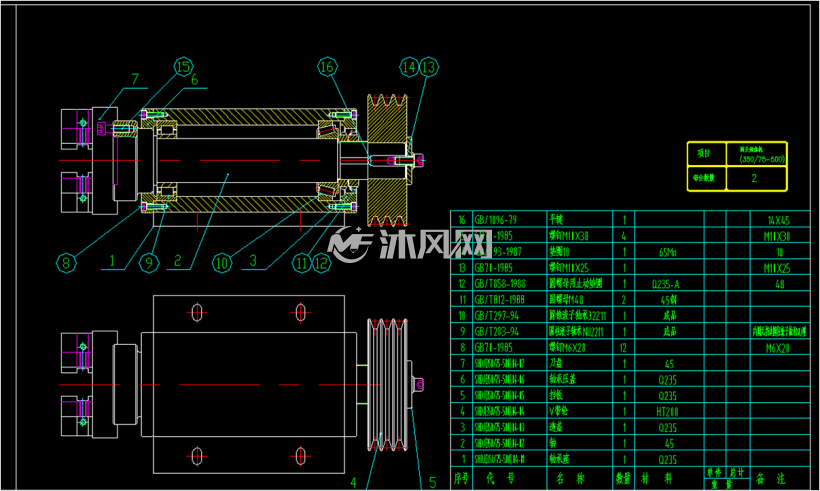This screenshot has height=491, width=820.
Task: Click leader label 7 above the cutter head
Action: (135, 79)
